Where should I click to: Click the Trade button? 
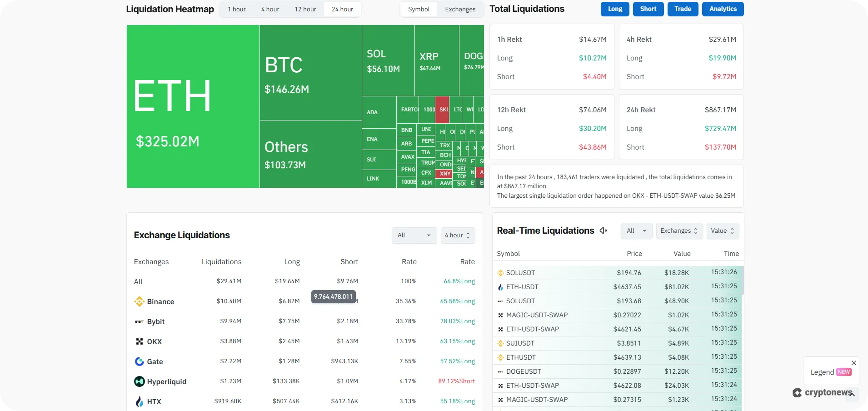683,9
